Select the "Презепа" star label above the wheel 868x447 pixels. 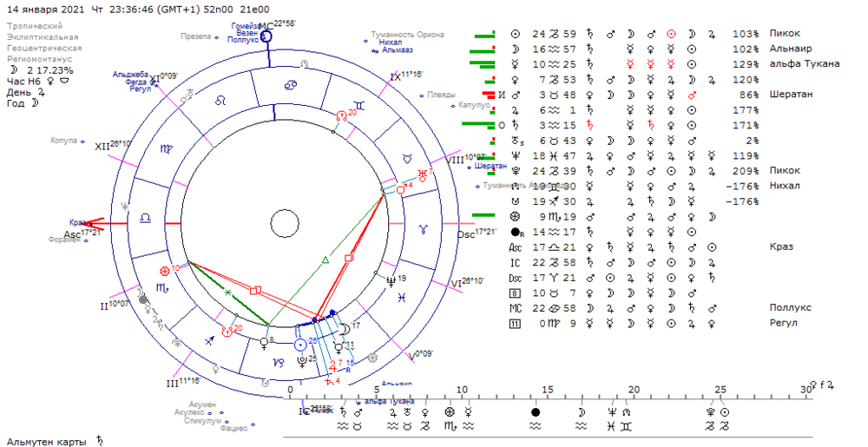196,37
